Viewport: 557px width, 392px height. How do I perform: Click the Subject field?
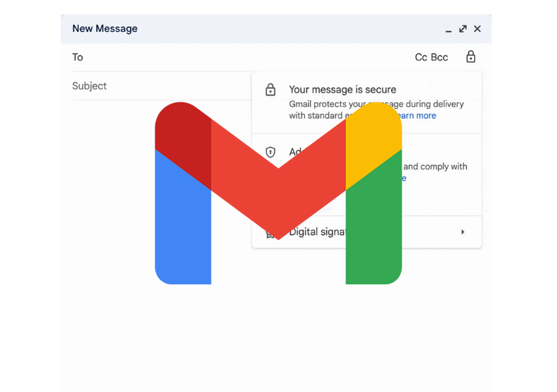tap(162, 86)
